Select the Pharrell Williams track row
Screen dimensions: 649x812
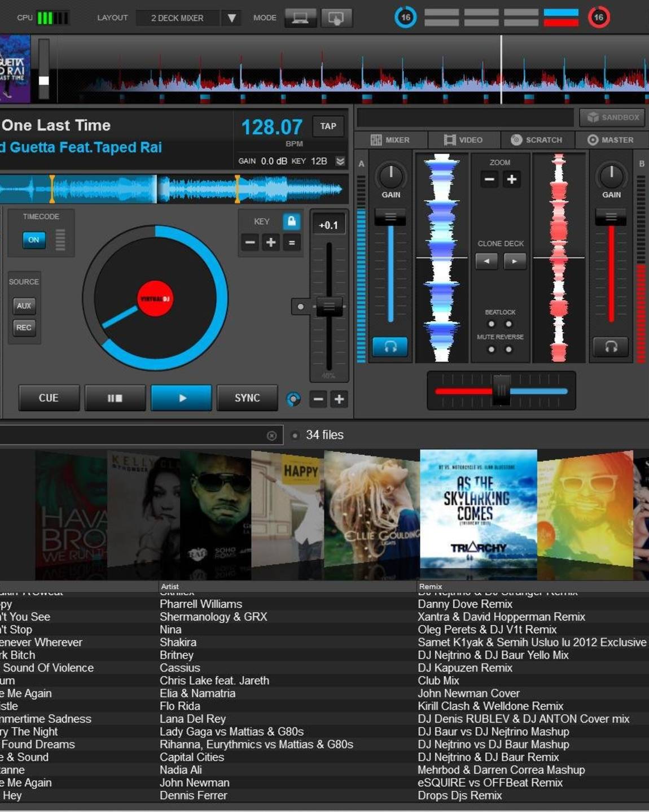tap(324, 604)
